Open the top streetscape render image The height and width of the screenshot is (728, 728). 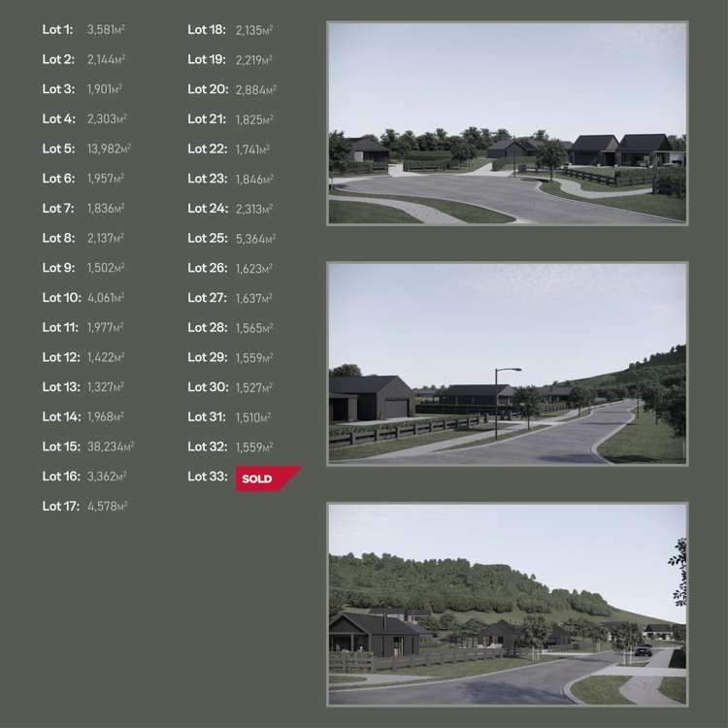[507, 123]
